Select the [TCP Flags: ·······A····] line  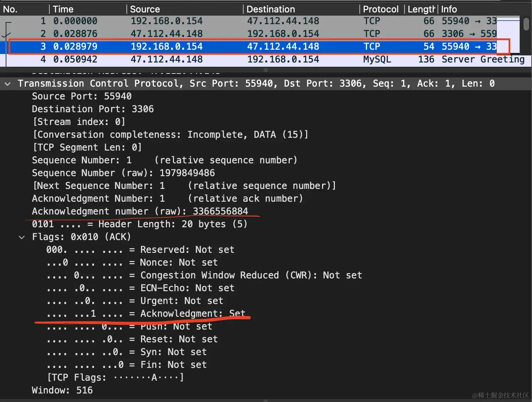coord(115,377)
